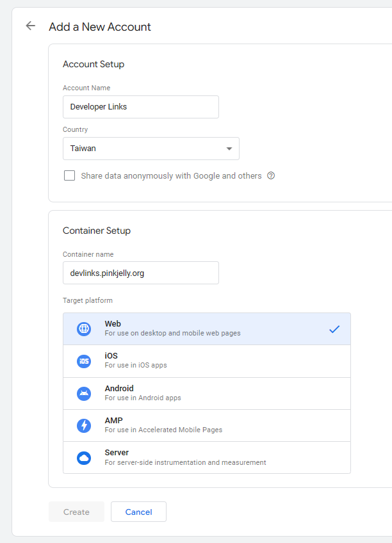Viewport: 392px width, 543px height.
Task: Click the Cancel button
Action: (x=138, y=512)
